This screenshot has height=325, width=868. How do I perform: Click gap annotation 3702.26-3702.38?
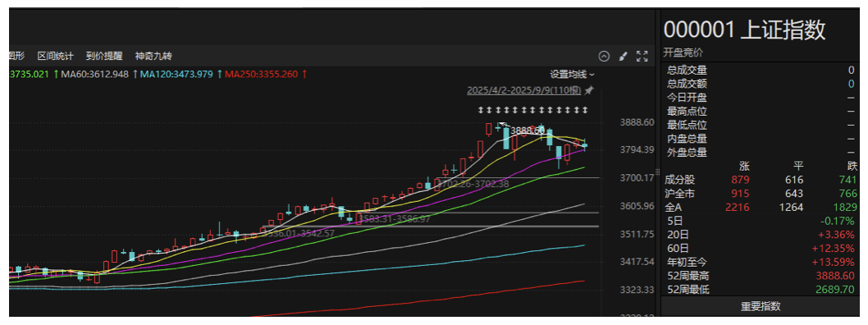click(x=473, y=185)
